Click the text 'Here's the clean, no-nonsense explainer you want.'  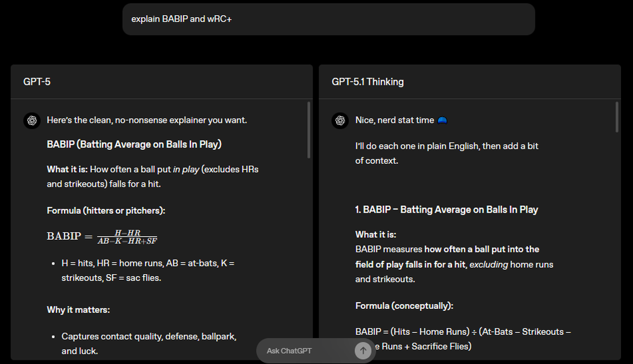coord(147,120)
